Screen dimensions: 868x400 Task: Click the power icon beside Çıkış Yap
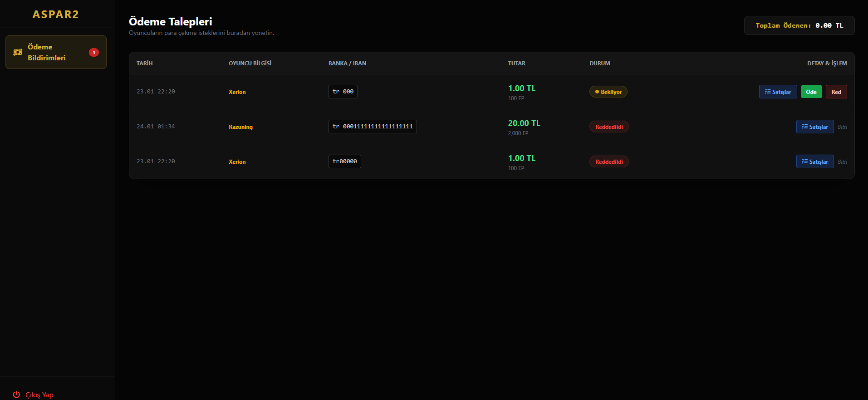[x=16, y=395]
